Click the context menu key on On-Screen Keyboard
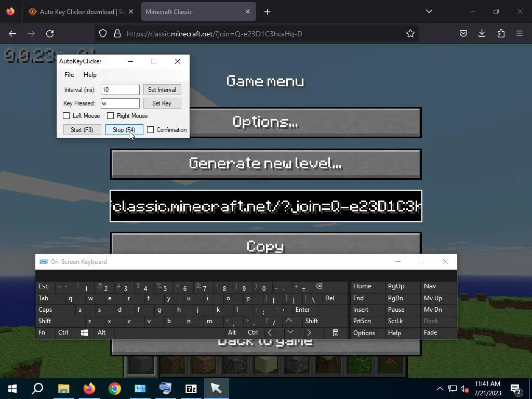Screen dimensions: 532x399 click(336, 333)
